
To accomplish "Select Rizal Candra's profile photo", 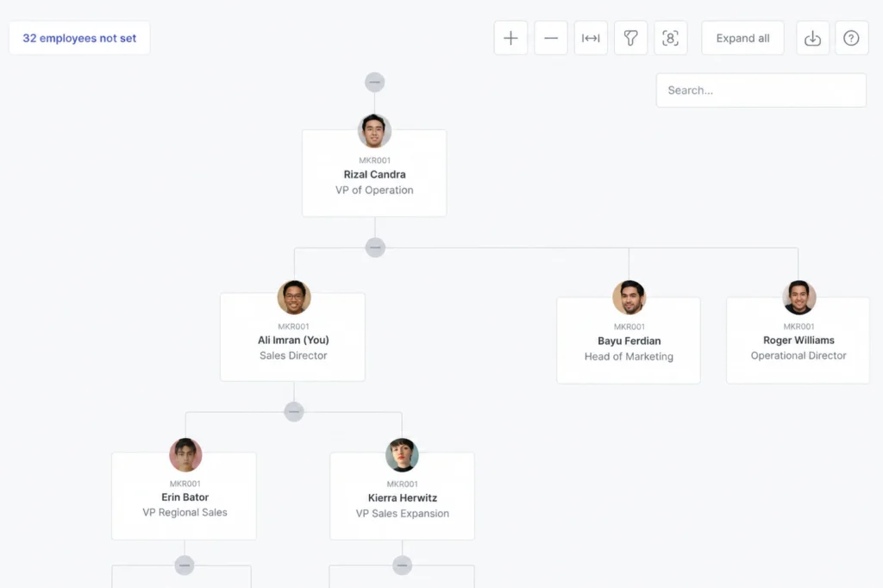I will click(x=374, y=131).
